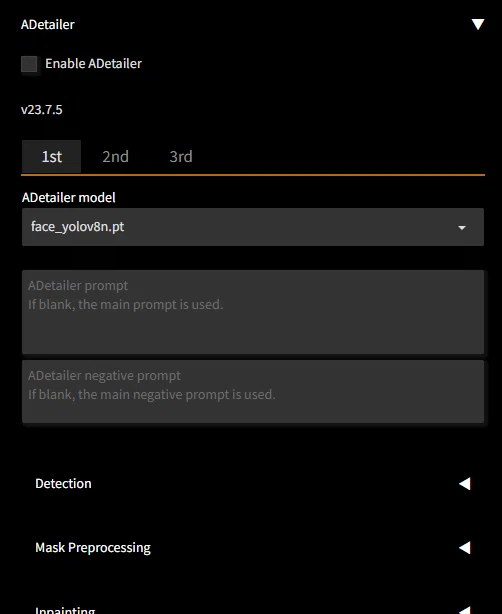Switch to the 2nd ADetailer tab

[x=116, y=157]
